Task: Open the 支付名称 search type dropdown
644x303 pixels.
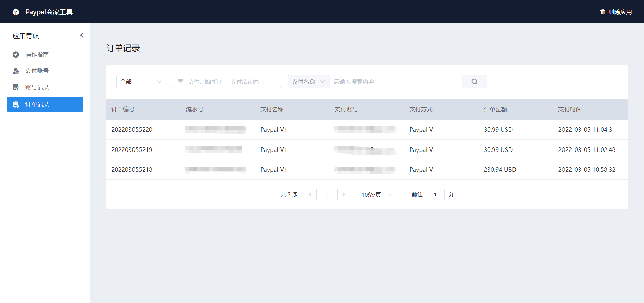Action: 309,82
